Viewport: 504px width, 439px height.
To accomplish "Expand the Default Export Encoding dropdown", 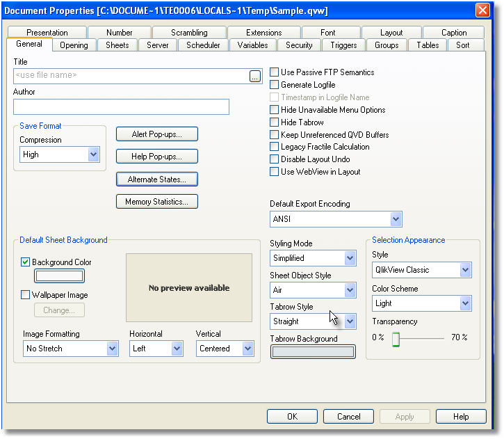I will [x=396, y=220].
